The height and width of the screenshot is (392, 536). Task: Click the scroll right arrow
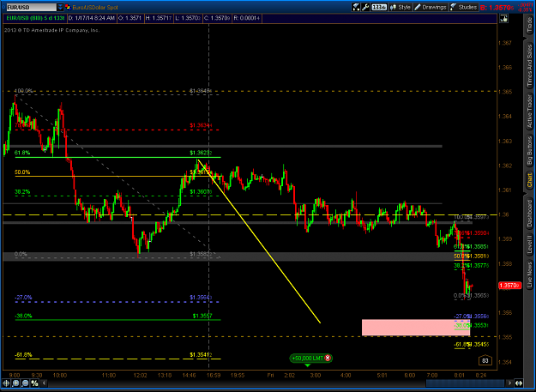[x=509, y=383]
